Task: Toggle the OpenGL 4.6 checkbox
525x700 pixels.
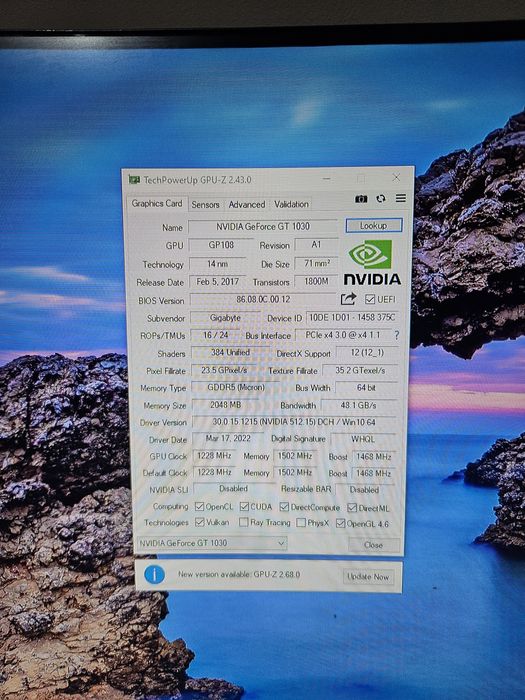Action: [340, 523]
